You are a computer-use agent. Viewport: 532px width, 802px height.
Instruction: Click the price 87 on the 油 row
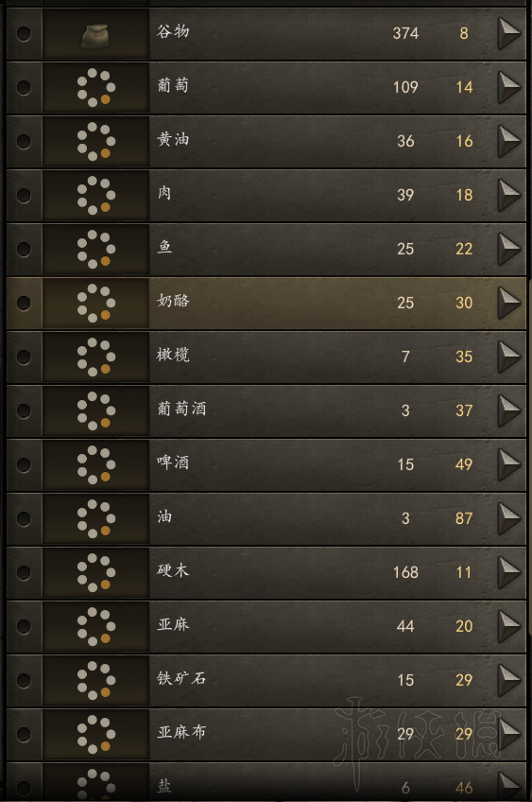click(x=464, y=518)
